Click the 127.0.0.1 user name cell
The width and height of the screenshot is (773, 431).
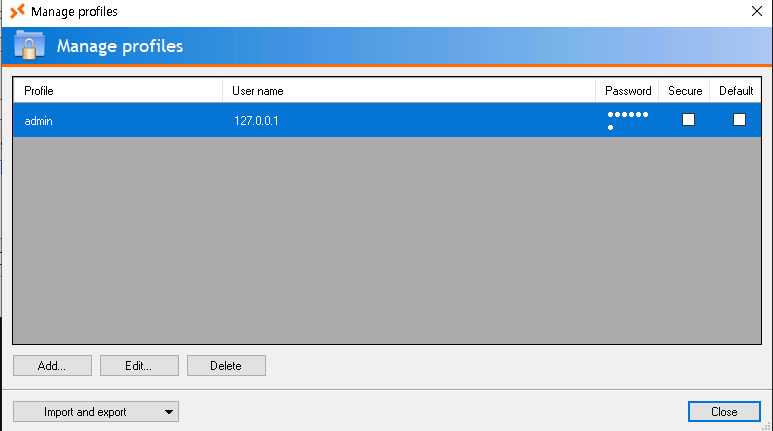(x=409, y=120)
